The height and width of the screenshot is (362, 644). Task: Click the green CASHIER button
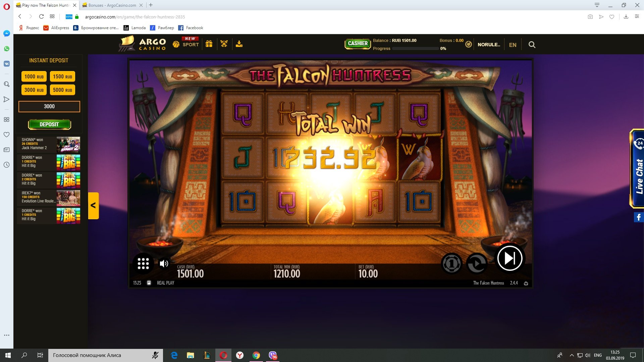(x=358, y=44)
